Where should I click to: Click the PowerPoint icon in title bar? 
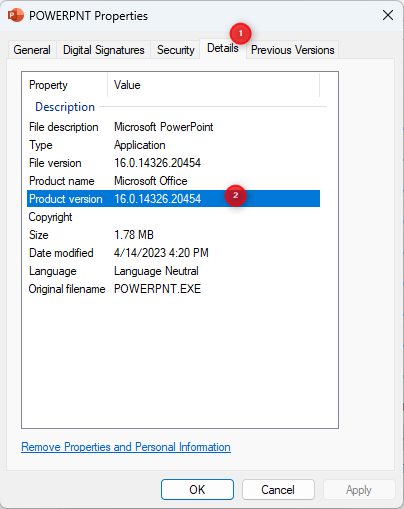[16, 15]
